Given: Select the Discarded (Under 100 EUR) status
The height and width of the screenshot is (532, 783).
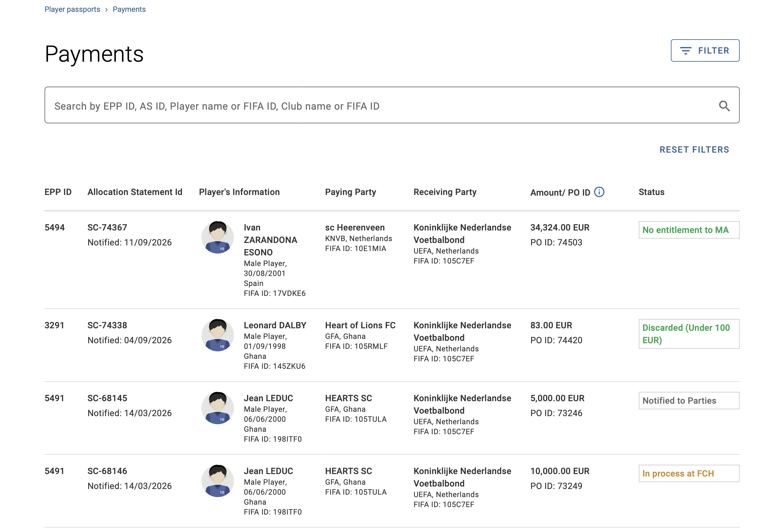Looking at the screenshot, I should [689, 334].
